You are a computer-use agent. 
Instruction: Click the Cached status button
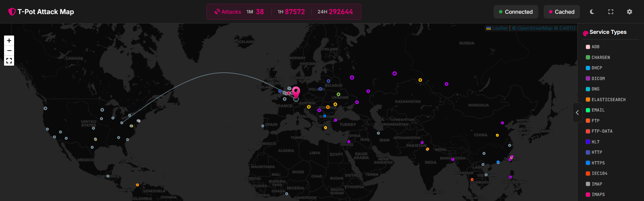[562, 12]
